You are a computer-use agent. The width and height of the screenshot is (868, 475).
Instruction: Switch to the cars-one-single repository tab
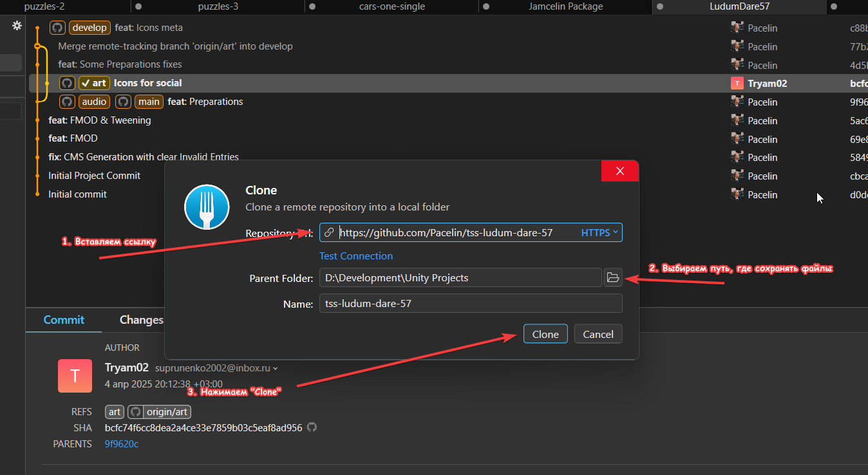click(x=392, y=6)
